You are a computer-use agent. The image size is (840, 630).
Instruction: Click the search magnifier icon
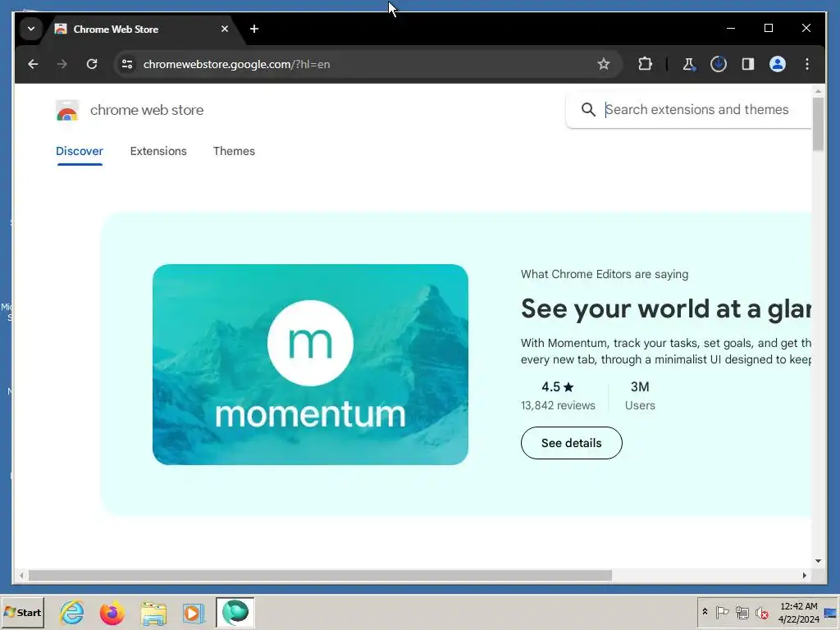588,109
